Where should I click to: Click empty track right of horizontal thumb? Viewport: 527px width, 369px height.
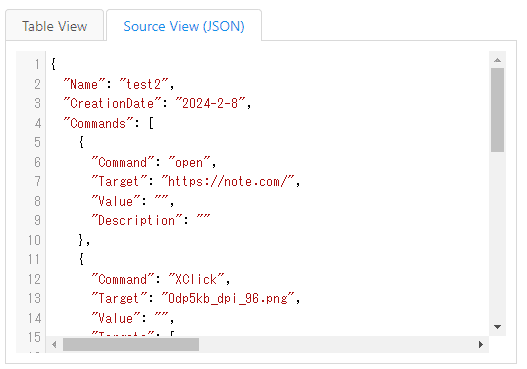(x=336, y=344)
